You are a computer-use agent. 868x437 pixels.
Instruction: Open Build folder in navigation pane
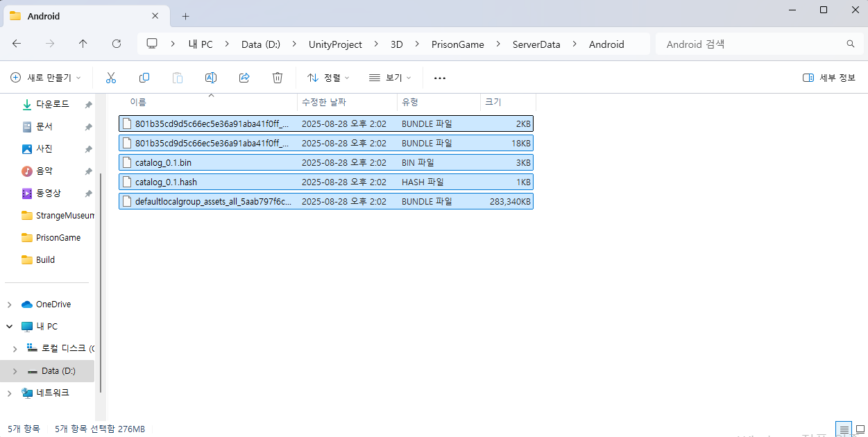pos(45,260)
